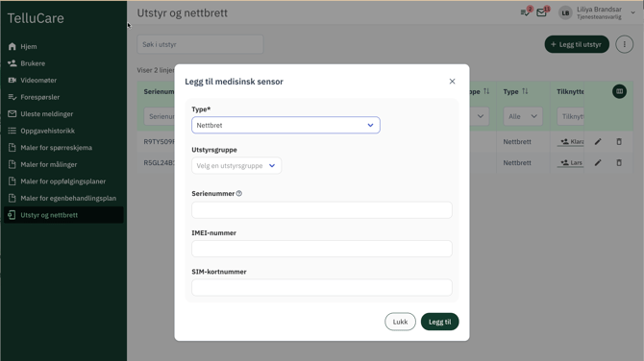Open the linked user Klara
The image size is (644, 361).
click(572, 141)
